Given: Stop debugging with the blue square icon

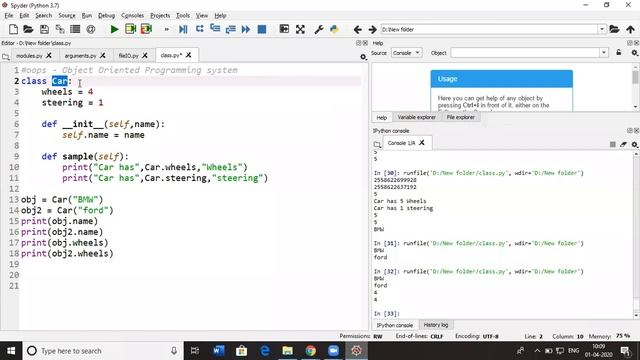Looking at the screenshot, I should 262,29.
